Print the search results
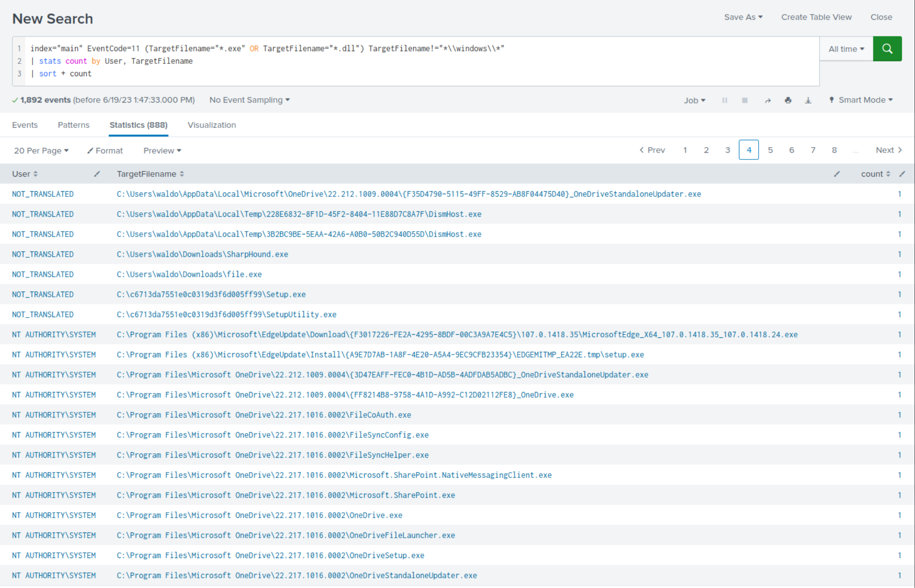The width and height of the screenshot is (915, 588). coord(788,100)
